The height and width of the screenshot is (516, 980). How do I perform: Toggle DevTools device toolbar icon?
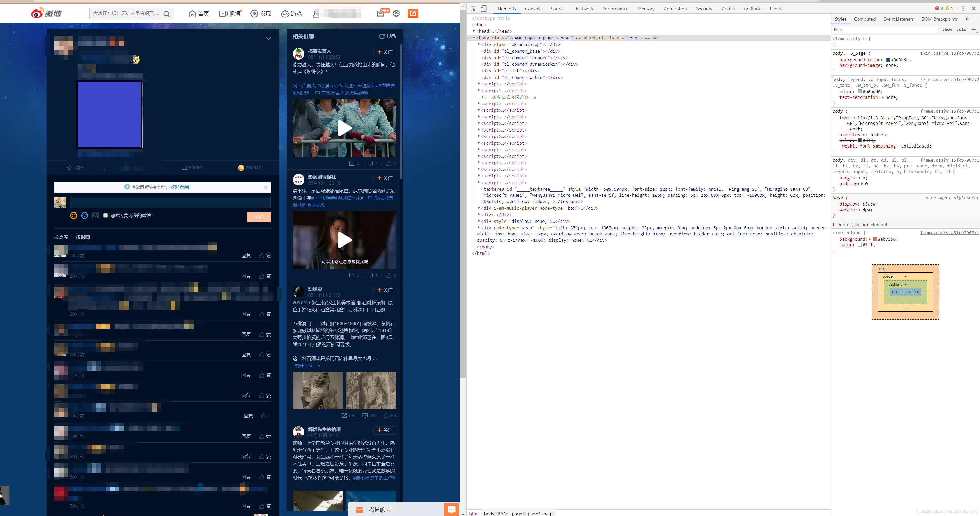tap(483, 9)
